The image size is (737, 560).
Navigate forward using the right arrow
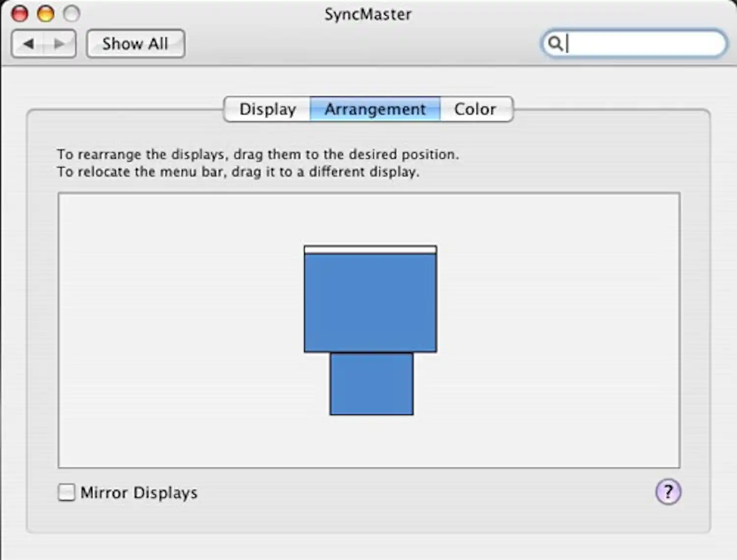[x=59, y=44]
